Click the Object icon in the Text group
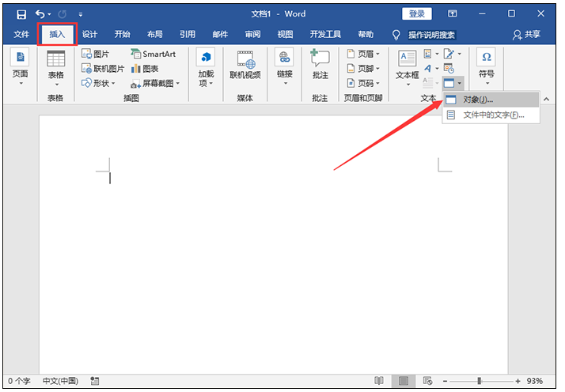The image size is (565, 392). coord(449,84)
